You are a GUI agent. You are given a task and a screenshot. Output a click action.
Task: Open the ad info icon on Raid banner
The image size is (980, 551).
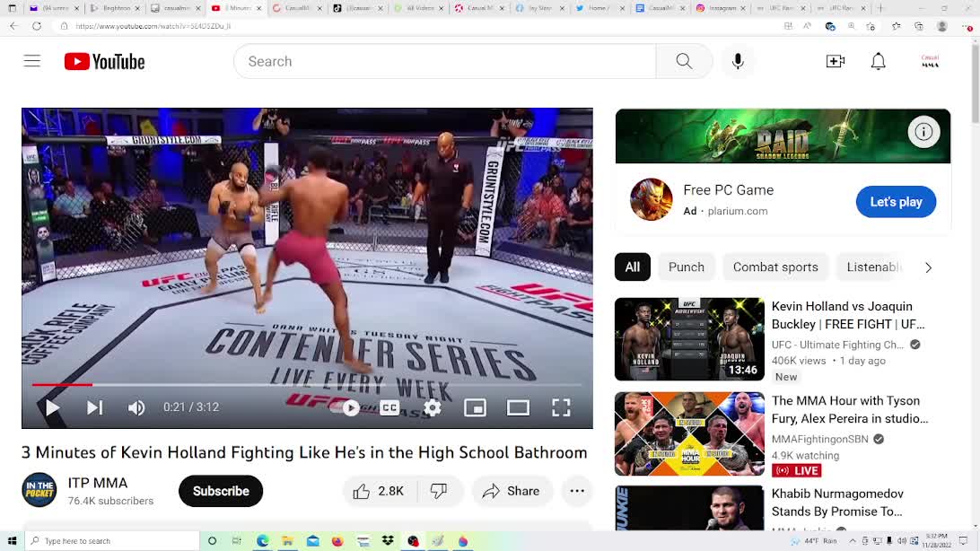click(x=923, y=132)
